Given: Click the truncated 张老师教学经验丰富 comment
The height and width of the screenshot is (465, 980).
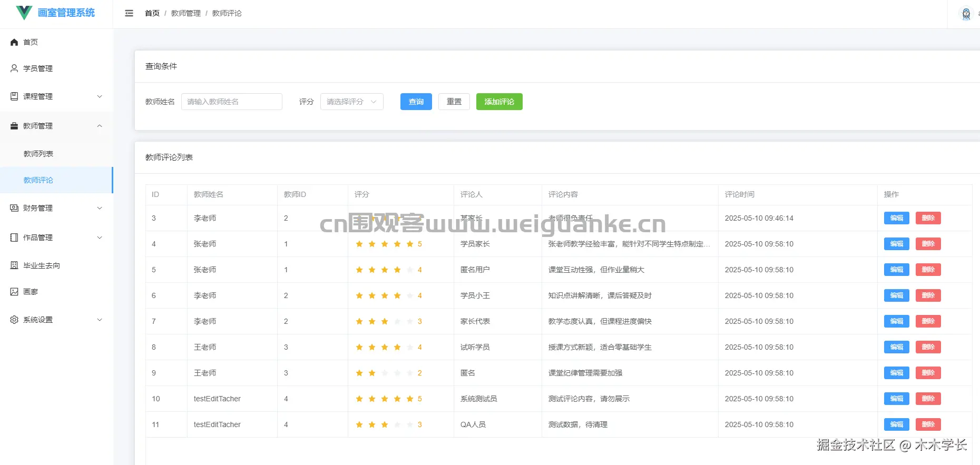Looking at the screenshot, I should pyautogui.click(x=629, y=244).
